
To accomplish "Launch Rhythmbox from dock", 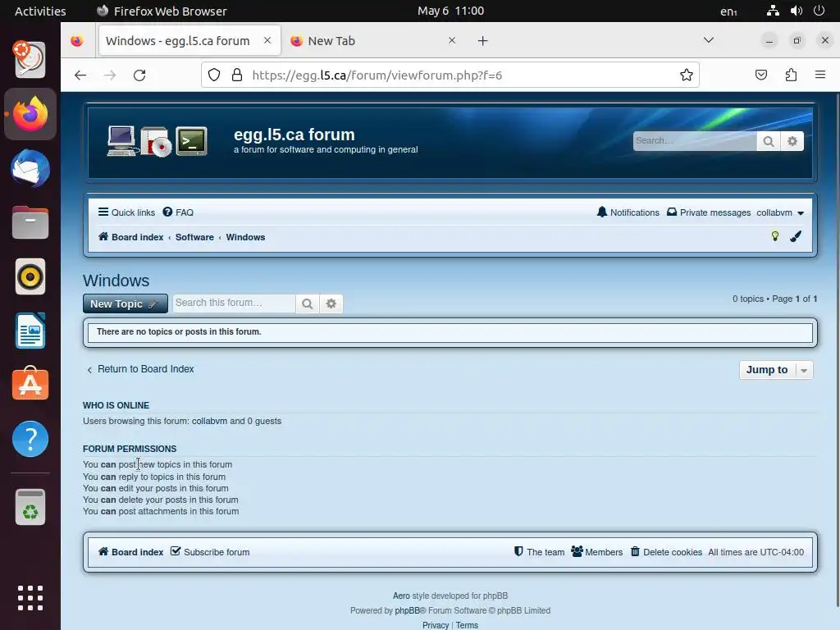I will (30, 276).
